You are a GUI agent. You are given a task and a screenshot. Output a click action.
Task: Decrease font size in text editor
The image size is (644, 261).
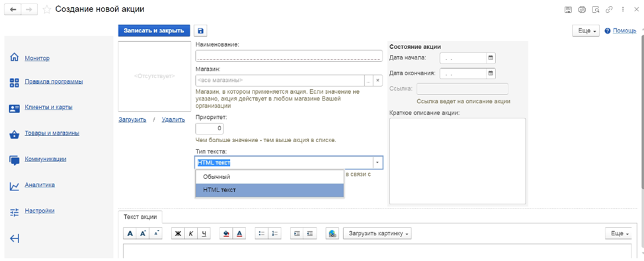coord(155,233)
